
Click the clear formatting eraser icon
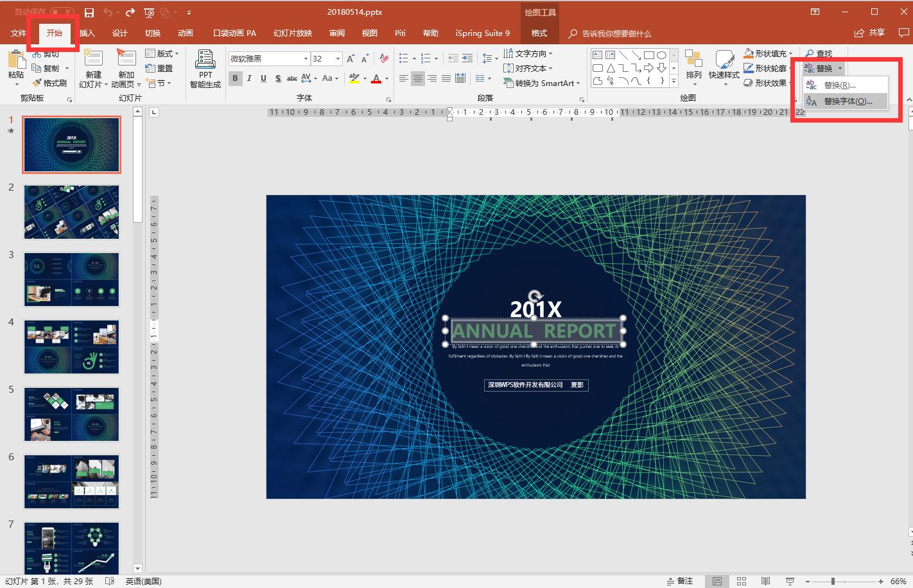[384, 59]
